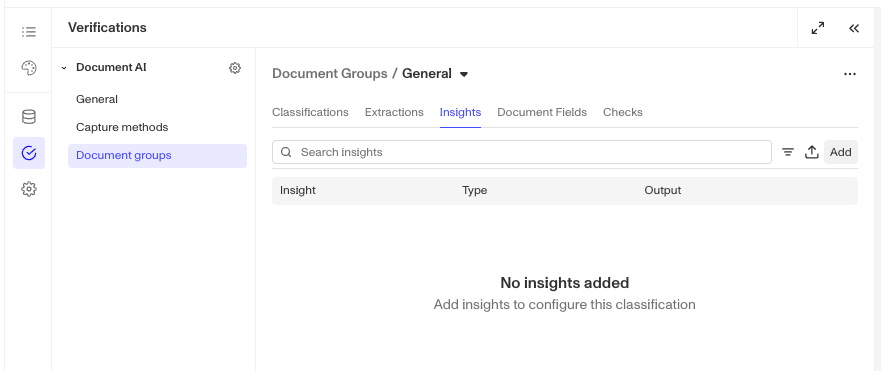Image resolution: width=881 pixels, height=371 pixels.
Task: Open General in the Document AI tree
Action: pyautogui.click(x=97, y=99)
